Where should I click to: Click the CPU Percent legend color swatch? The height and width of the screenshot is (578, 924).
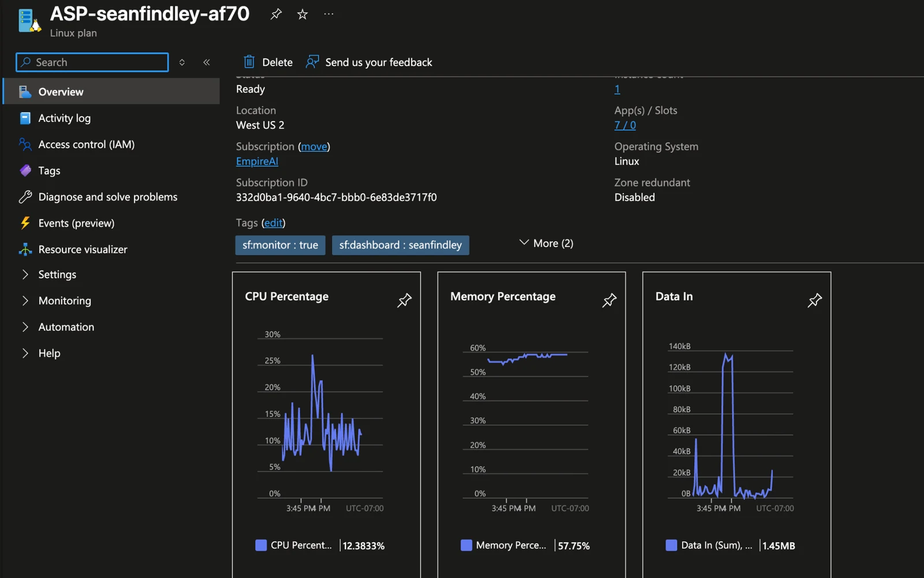[261, 545]
